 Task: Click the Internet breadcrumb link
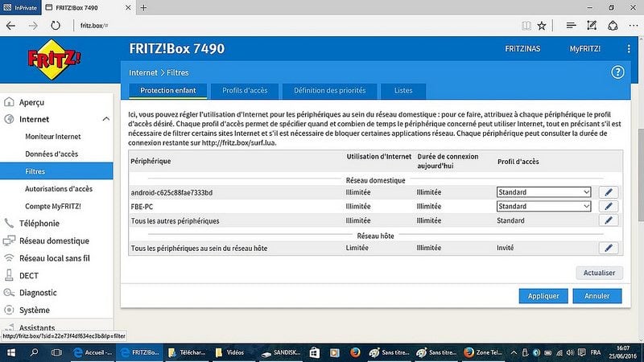[143, 72]
